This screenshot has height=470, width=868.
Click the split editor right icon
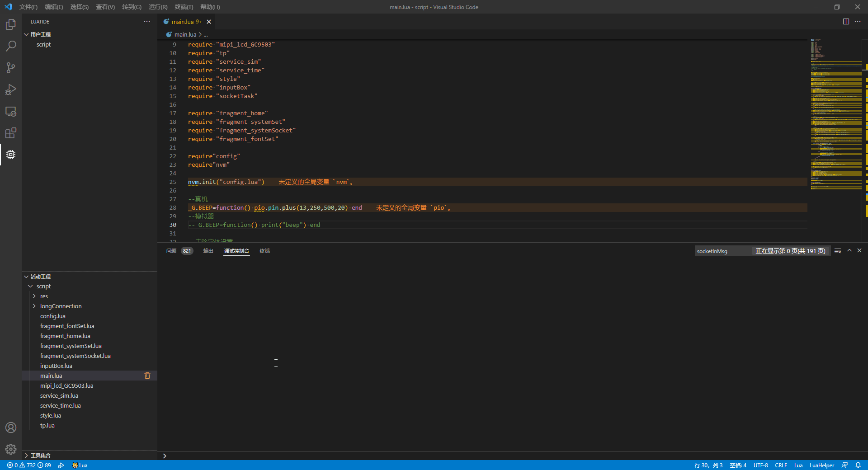pos(846,22)
